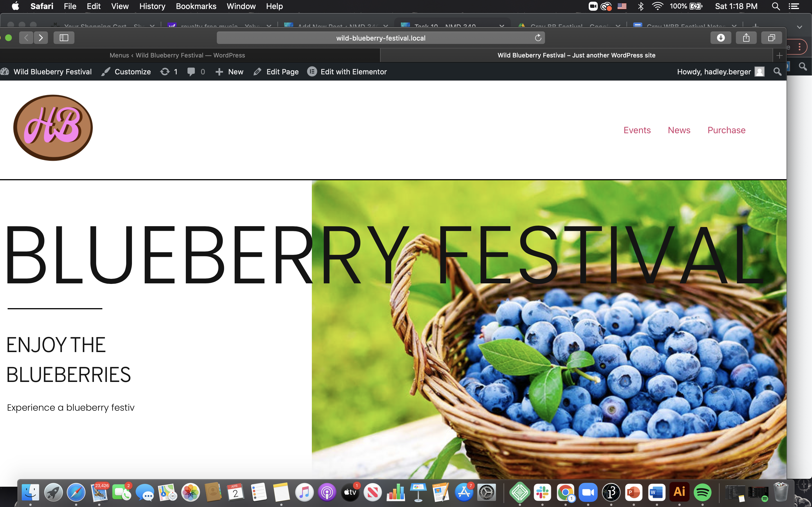Open the WordPress comments bubble icon
This screenshot has width=812, height=507.
pyautogui.click(x=191, y=72)
